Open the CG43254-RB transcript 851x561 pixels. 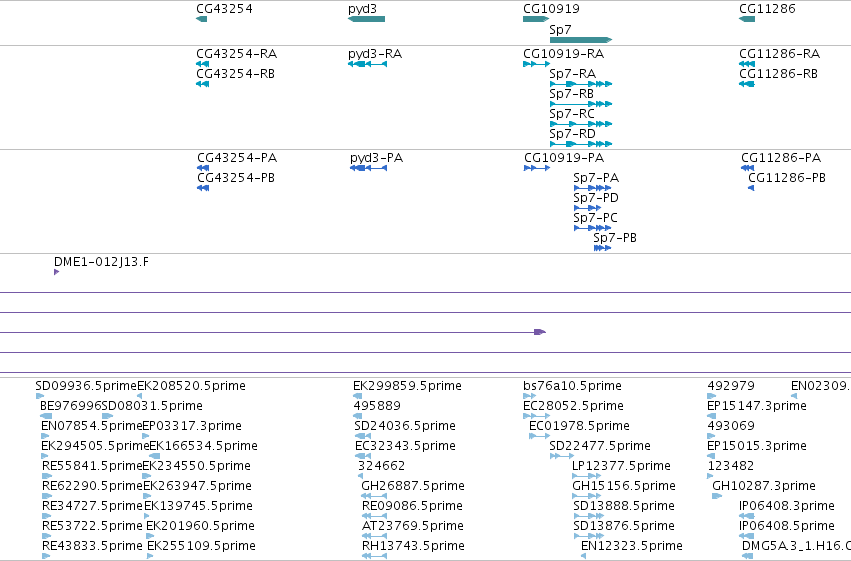coord(236,74)
